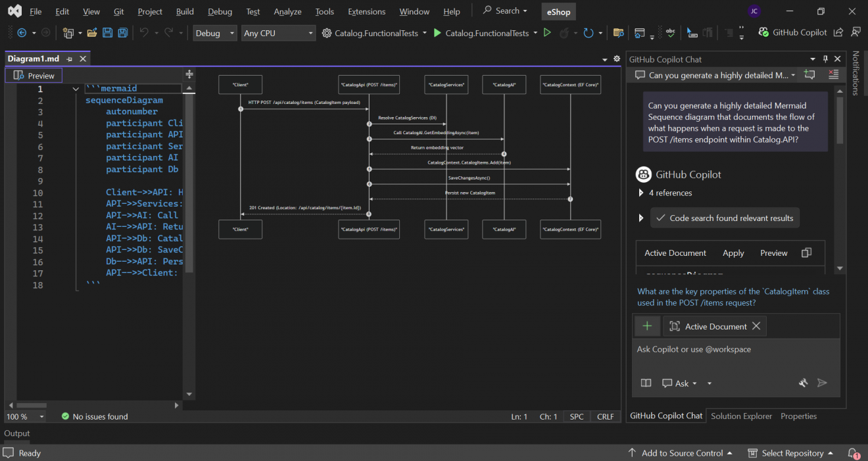Viewport: 868px width, 461px height.
Task: Click the blue Restart circular arrow icon
Action: coord(589,33)
